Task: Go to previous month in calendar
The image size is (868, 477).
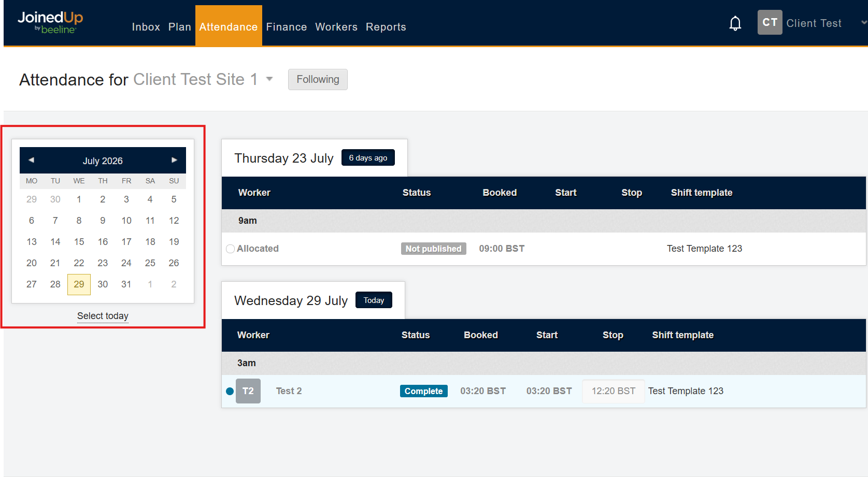Action: click(31, 160)
